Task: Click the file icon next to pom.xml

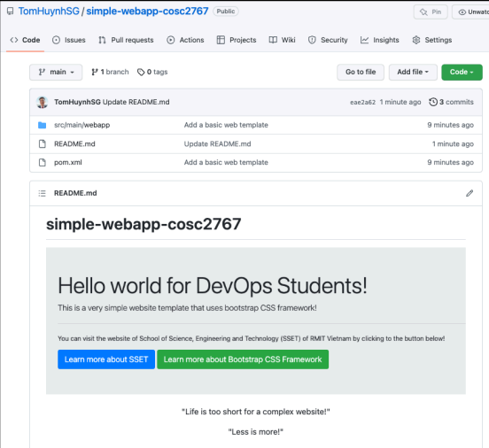Action: tap(43, 162)
